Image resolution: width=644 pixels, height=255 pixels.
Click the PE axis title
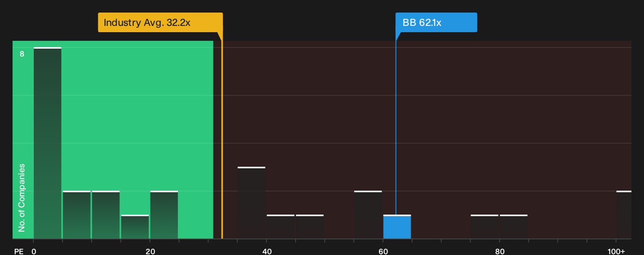(x=19, y=251)
